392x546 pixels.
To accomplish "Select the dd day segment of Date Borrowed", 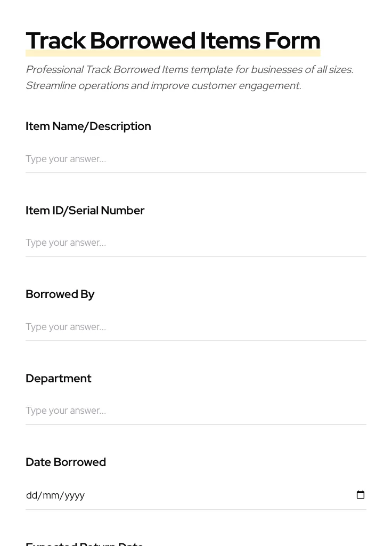I will click(x=31, y=495).
